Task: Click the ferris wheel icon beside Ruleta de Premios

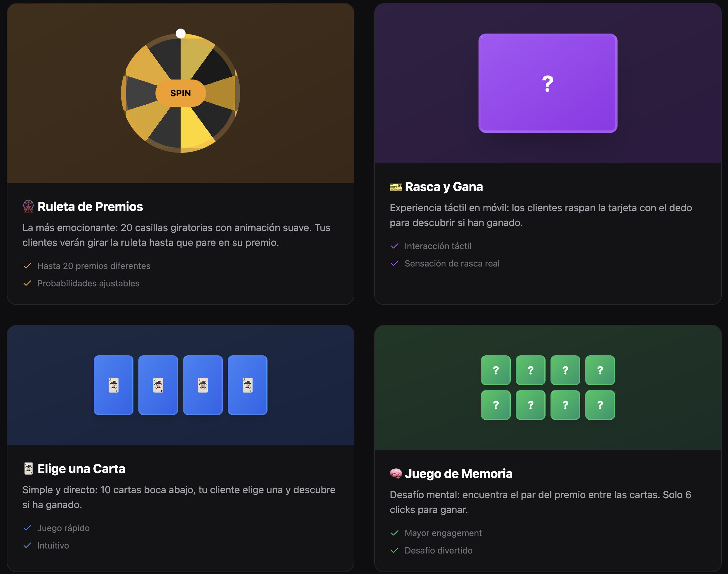Action: pyautogui.click(x=28, y=206)
